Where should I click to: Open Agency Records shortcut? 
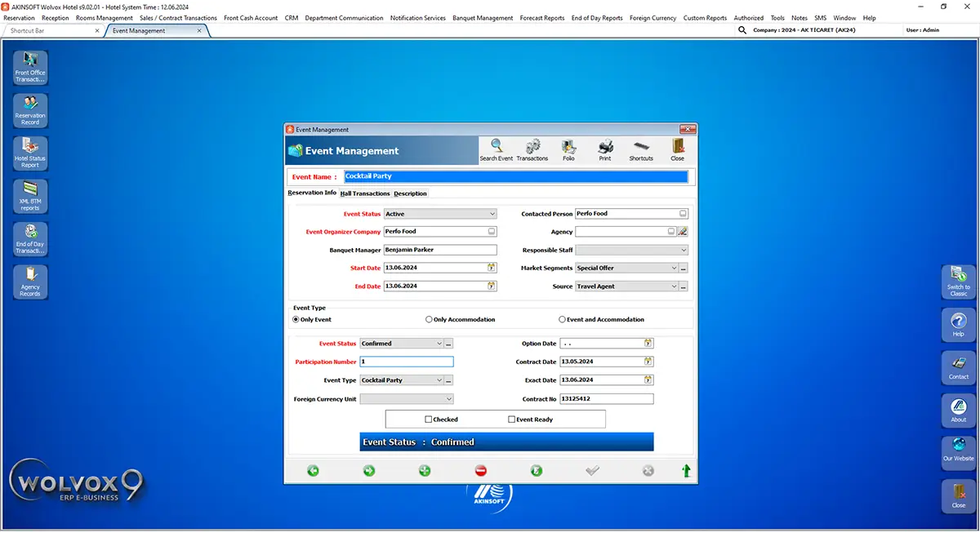click(x=30, y=282)
